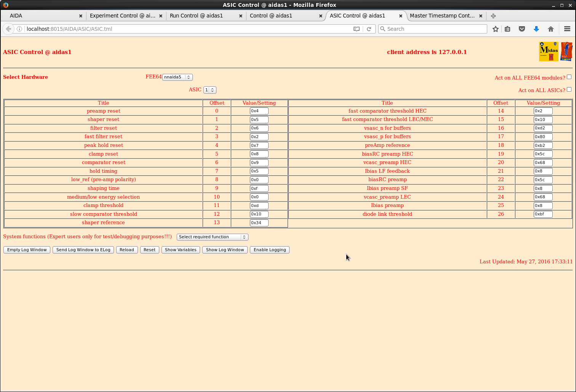Open the bookmarks list icon
This screenshot has width=576, height=392.
[x=507, y=29]
